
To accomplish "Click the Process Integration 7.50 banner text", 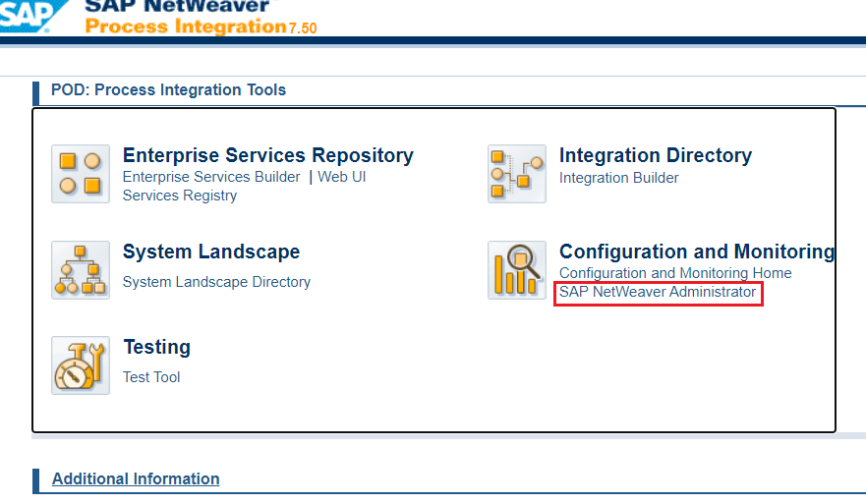I will tap(202, 26).
